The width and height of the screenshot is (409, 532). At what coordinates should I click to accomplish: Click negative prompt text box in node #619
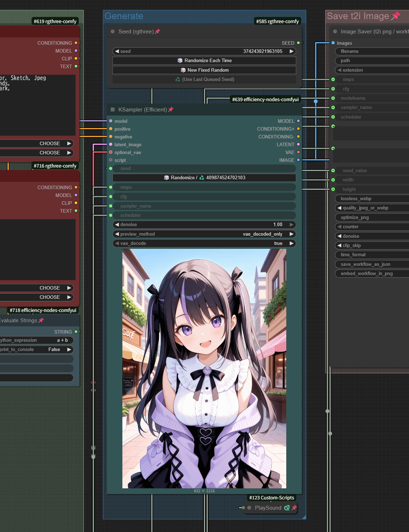coord(38,105)
